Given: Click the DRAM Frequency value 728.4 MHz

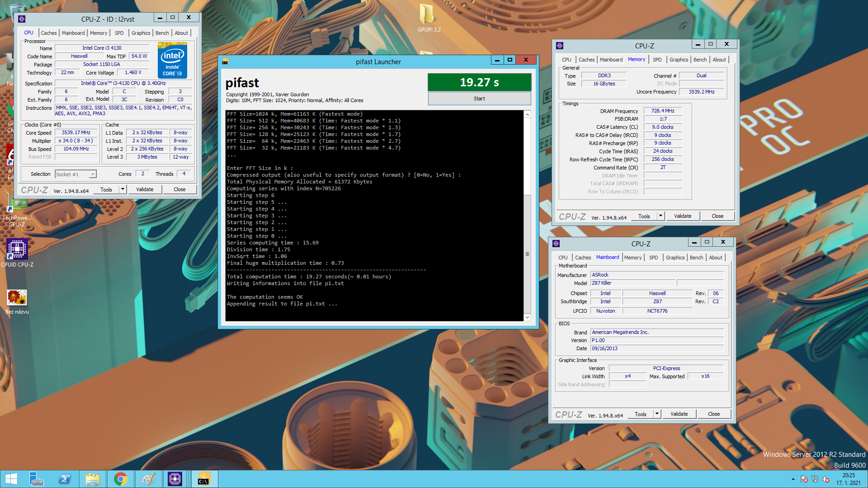Looking at the screenshot, I should click(663, 111).
